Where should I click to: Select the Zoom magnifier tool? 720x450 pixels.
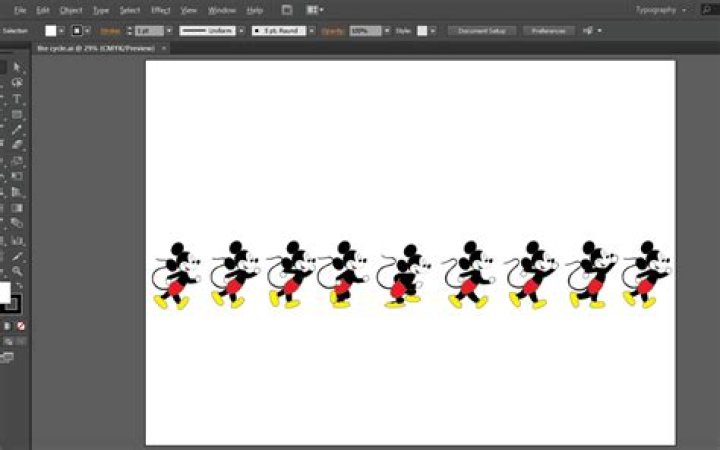17,271
